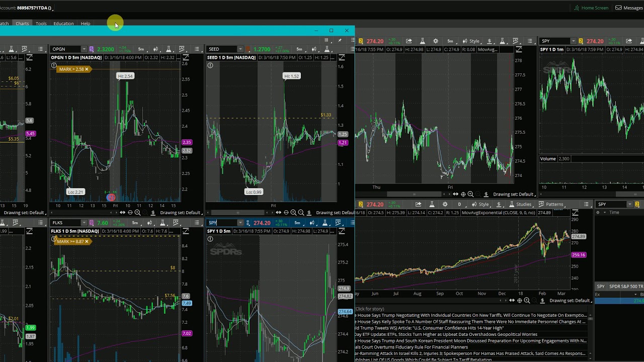Change D timeframe on SPY daily chart

pyautogui.click(x=459, y=205)
